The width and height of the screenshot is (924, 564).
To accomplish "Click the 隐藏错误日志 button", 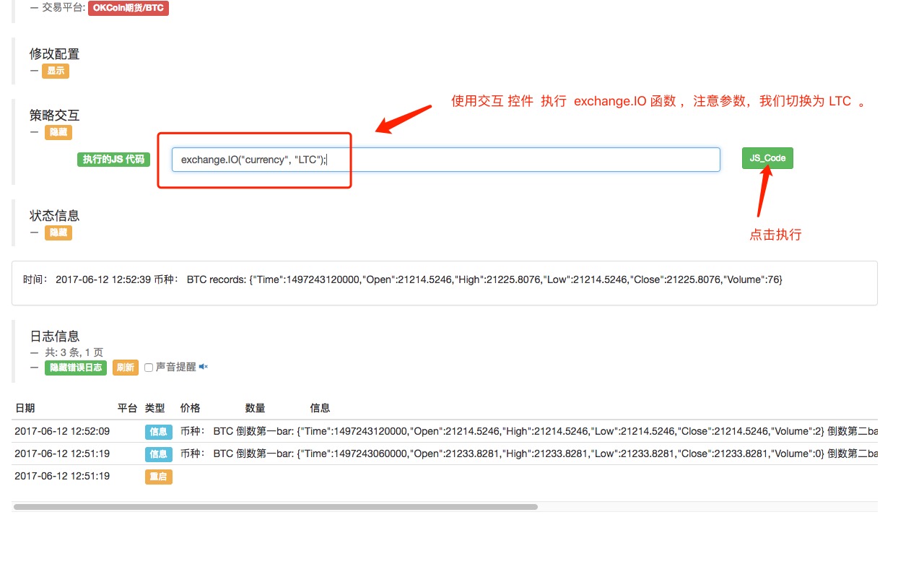I will pos(76,368).
